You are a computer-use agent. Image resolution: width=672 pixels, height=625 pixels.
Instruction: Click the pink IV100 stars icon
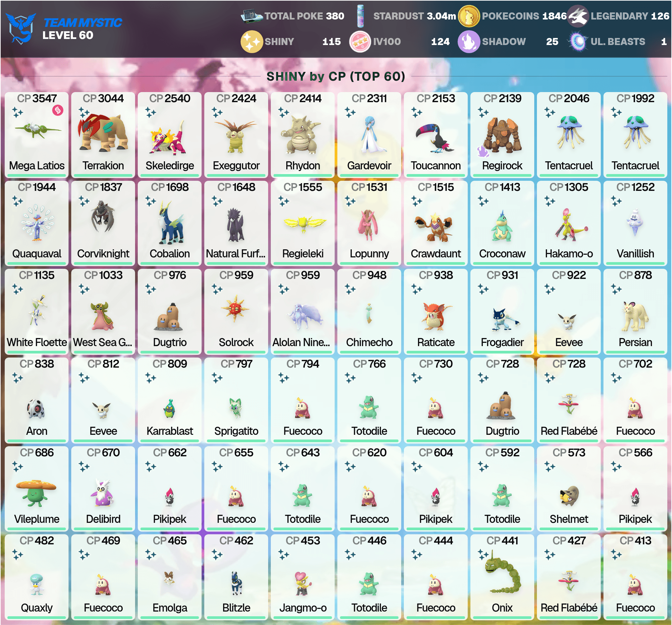[360, 42]
